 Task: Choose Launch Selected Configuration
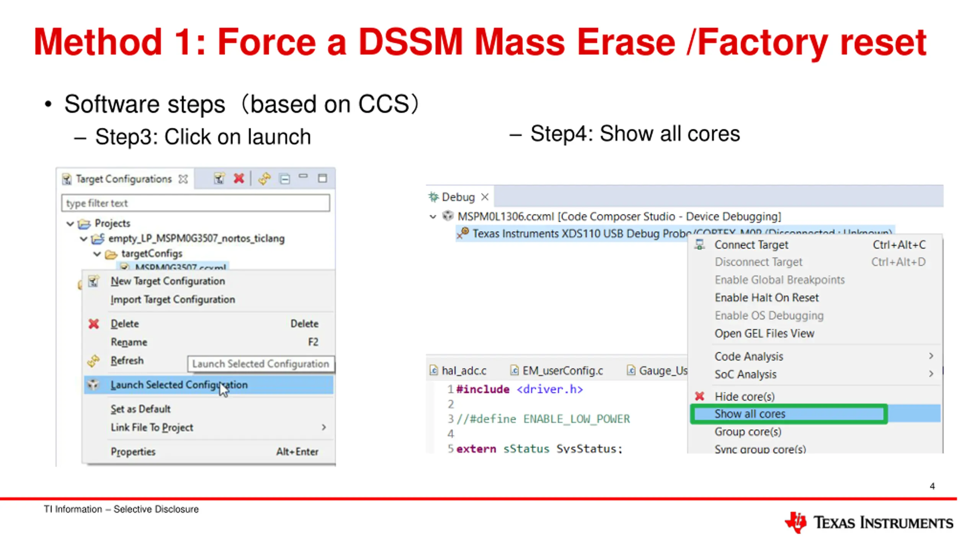coord(209,385)
